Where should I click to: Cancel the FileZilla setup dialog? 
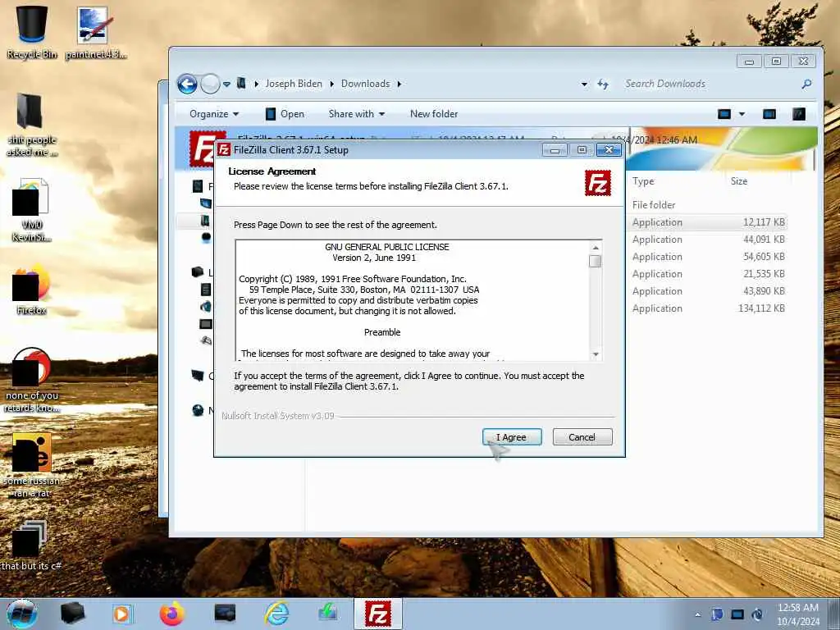582,437
